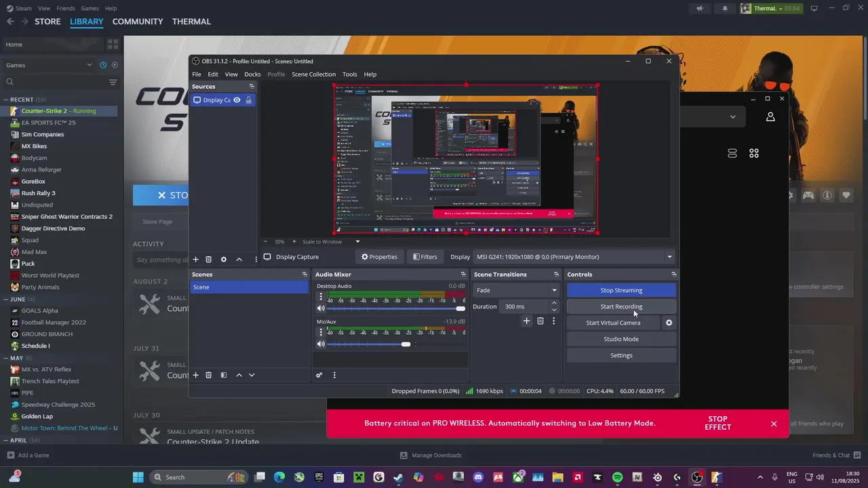Click the transition Duration field

tap(525, 306)
